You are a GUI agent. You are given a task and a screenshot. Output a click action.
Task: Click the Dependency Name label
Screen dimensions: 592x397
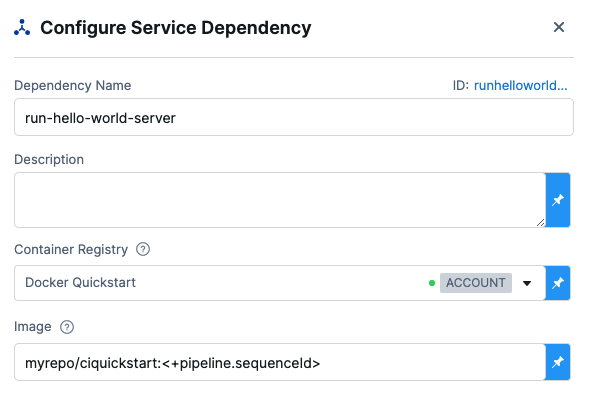click(x=72, y=86)
